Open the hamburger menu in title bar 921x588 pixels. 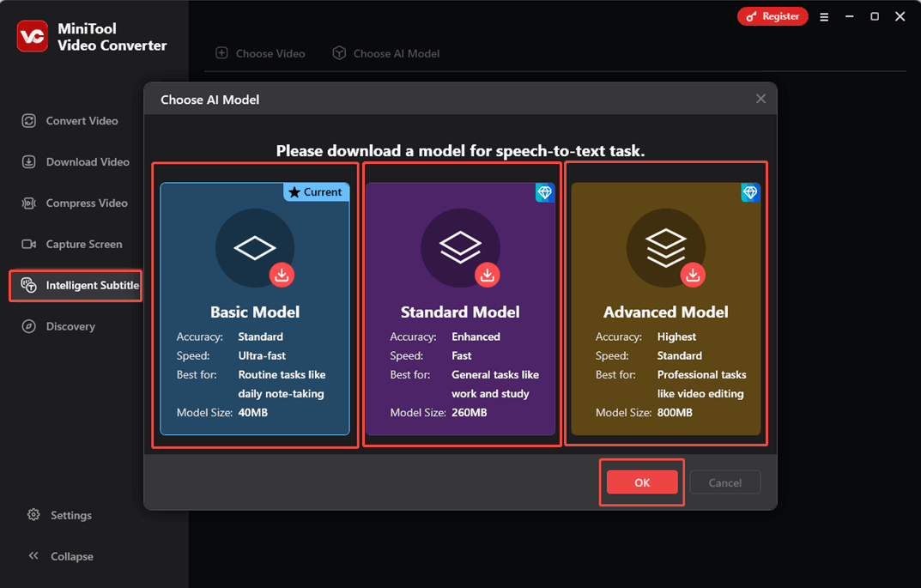click(824, 17)
